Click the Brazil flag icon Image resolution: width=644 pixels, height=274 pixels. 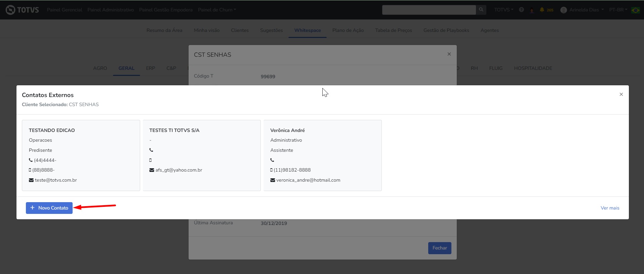pyautogui.click(x=635, y=10)
